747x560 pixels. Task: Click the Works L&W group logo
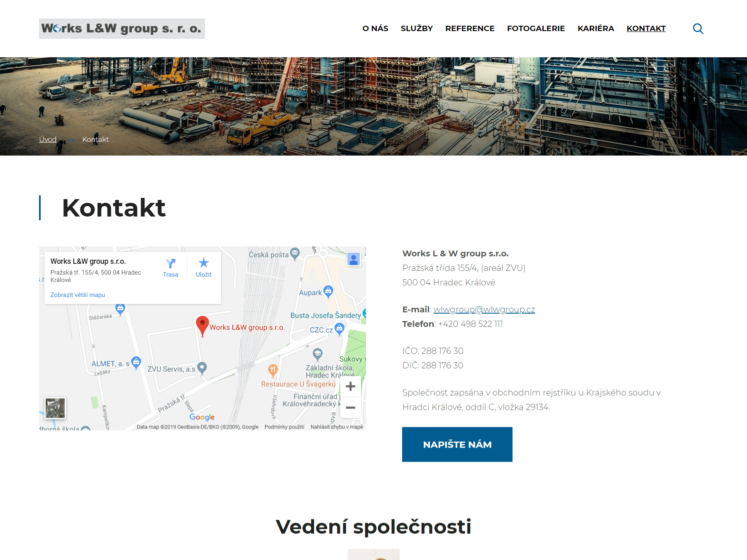pos(122,29)
